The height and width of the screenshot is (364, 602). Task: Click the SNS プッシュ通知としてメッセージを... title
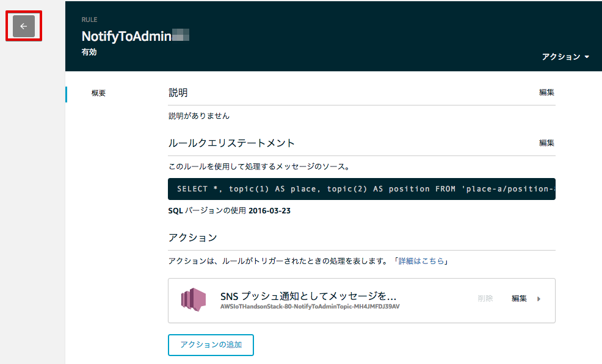click(308, 296)
